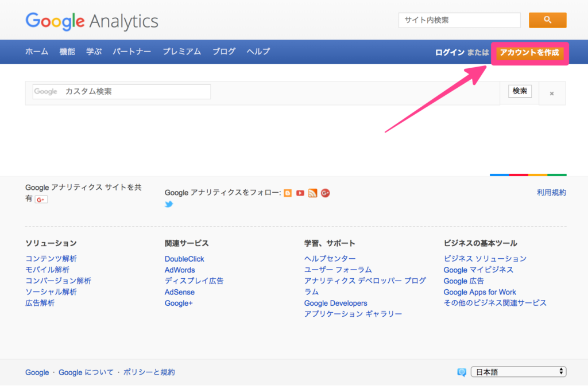The image size is (588, 389).
Task: Click the 検索 button
Action: [x=520, y=91]
